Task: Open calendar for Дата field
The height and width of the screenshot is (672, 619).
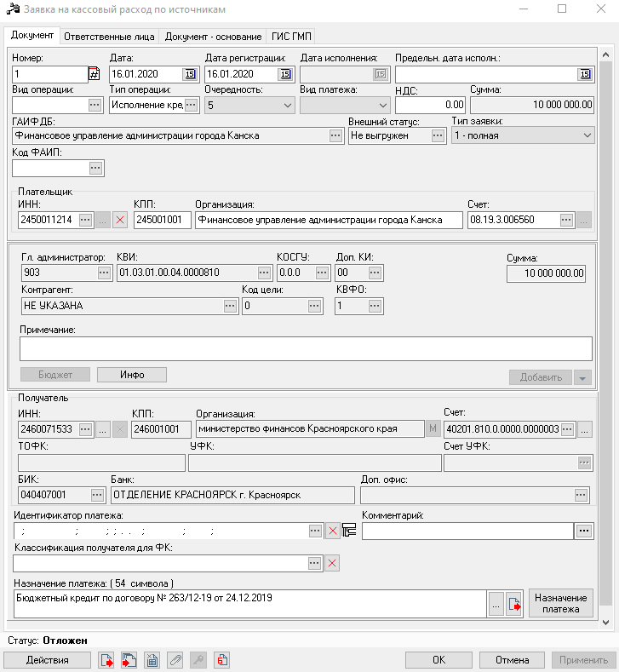Action: coord(190,74)
